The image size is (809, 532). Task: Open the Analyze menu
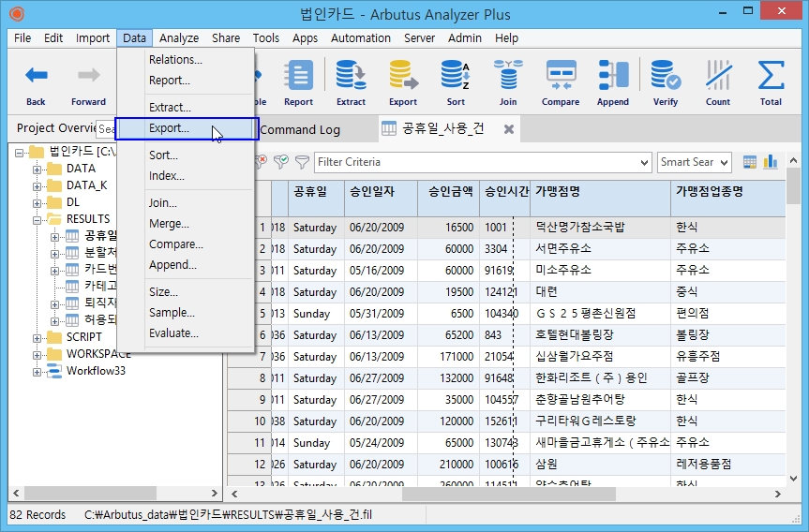point(179,38)
